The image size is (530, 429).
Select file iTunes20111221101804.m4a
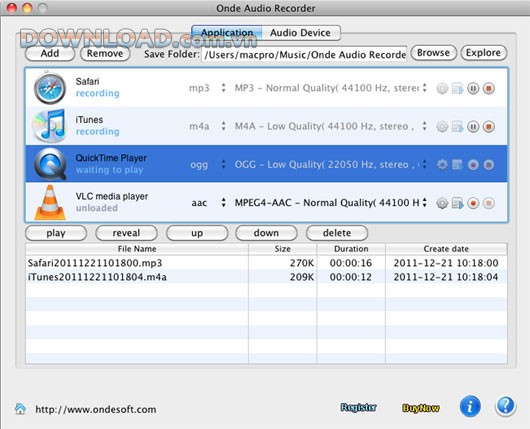point(97,277)
